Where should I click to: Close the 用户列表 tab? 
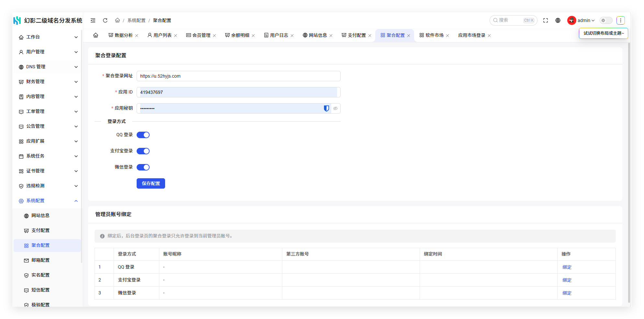click(x=175, y=36)
